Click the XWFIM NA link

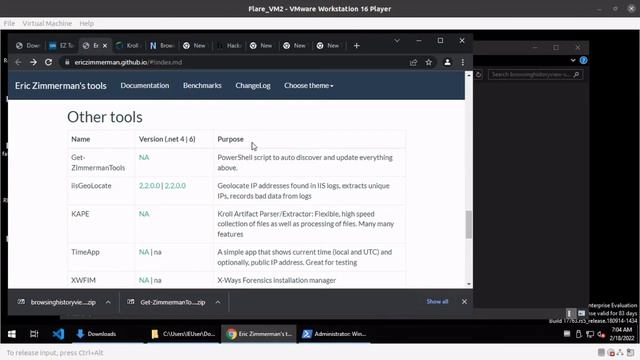pos(144,280)
